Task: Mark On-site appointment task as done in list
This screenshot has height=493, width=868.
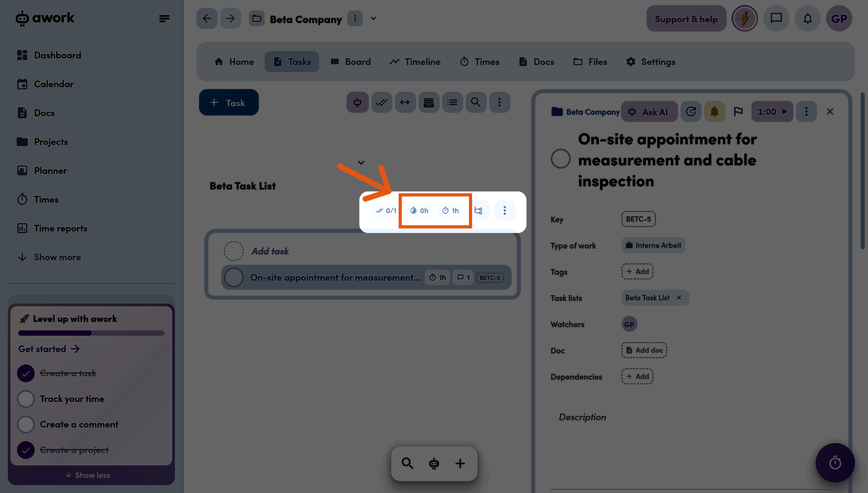Action: pos(234,277)
